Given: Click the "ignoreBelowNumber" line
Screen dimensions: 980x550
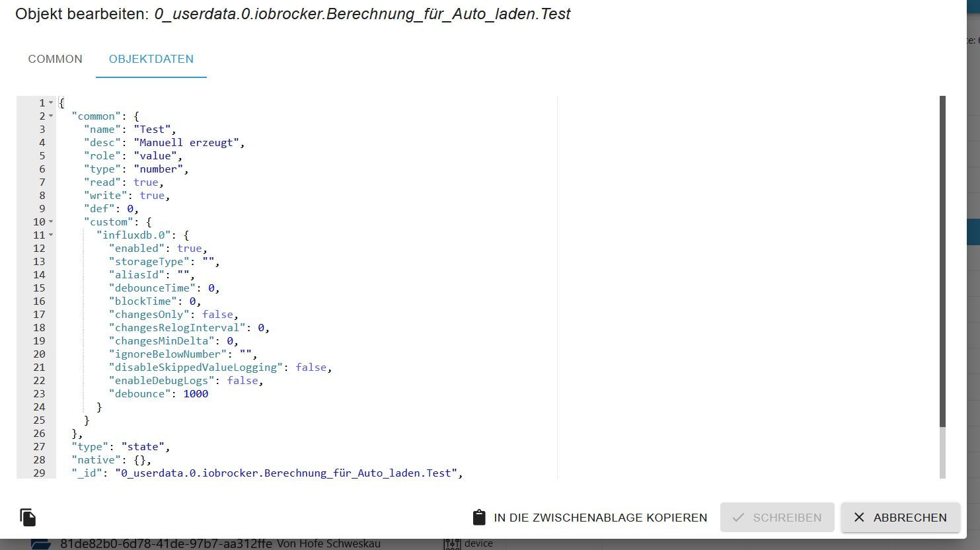Looking at the screenshot, I should [x=183, y=354].
